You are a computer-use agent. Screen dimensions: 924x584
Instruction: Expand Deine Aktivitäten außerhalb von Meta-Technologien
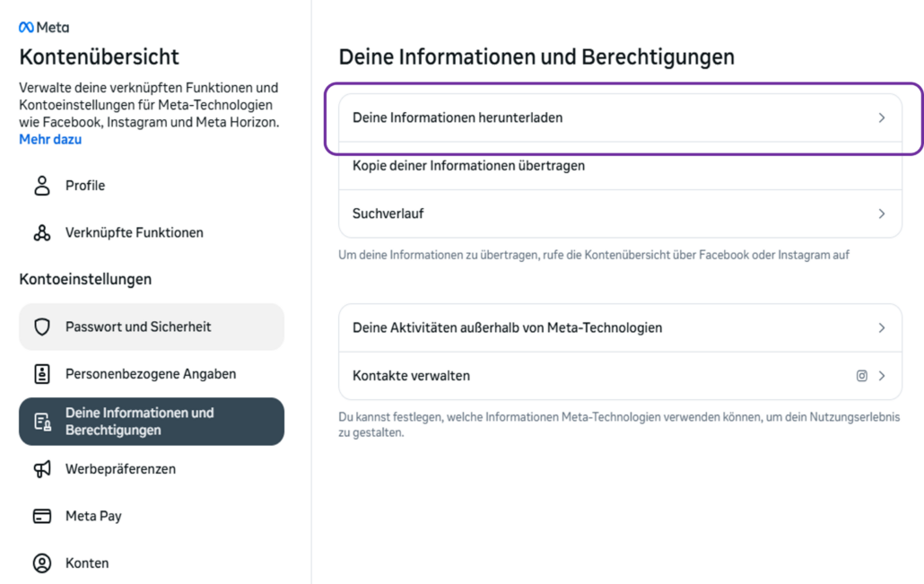pyautogui.click(x=883, y=328)
